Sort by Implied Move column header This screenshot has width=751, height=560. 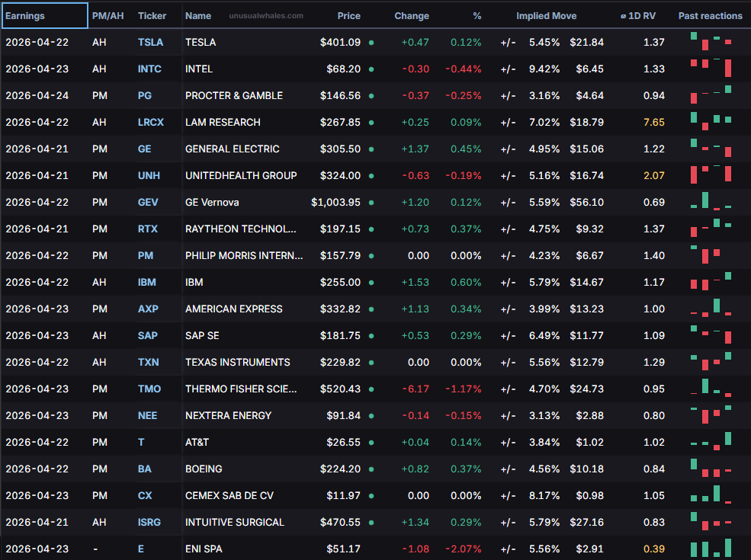coord(546,16)
